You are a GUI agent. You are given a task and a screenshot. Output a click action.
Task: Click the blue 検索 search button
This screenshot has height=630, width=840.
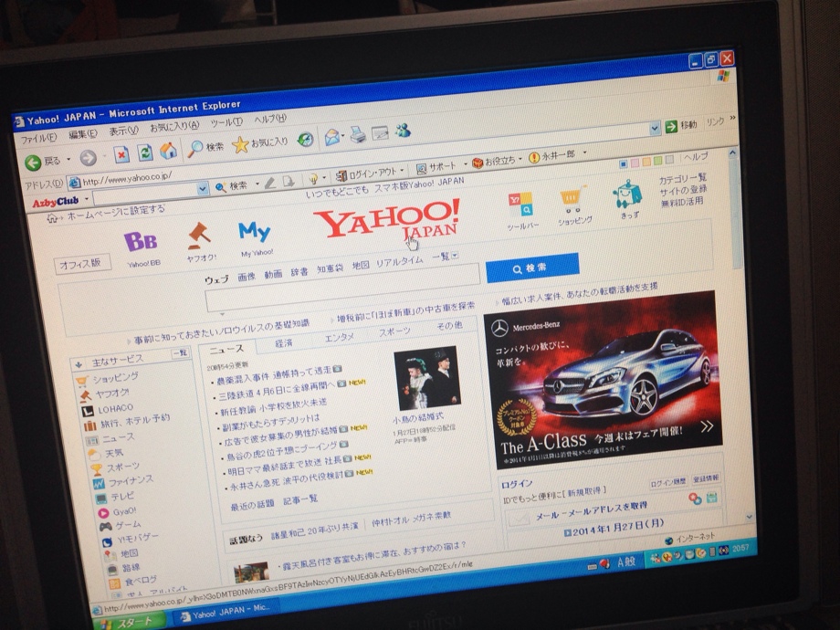pyautogui.click(x=532, y=268)
